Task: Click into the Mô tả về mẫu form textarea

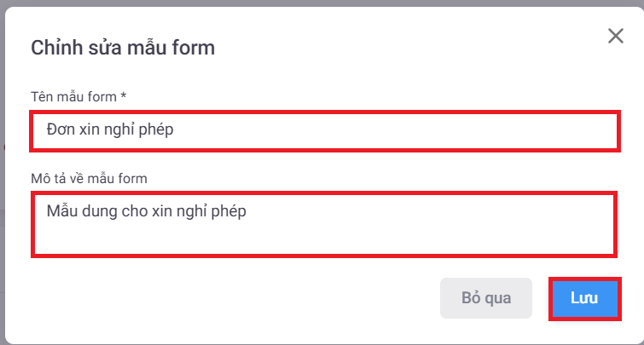Action: pyautogui.click(x=324, y=224)
